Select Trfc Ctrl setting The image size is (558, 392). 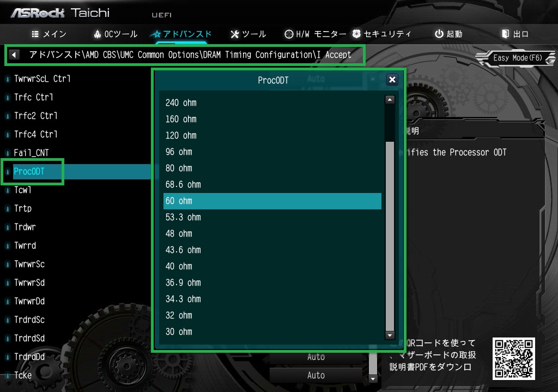click(x=33, y=97)
